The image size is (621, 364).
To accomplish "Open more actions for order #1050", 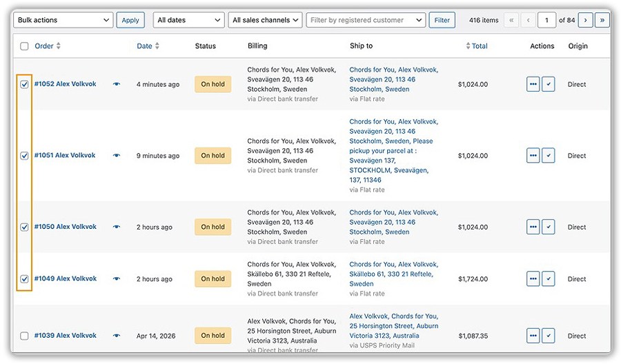I will tap(533, 227).
